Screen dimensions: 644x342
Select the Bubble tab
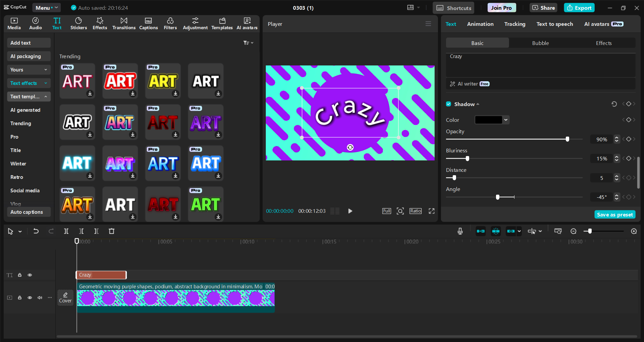[x=540, y=43]
